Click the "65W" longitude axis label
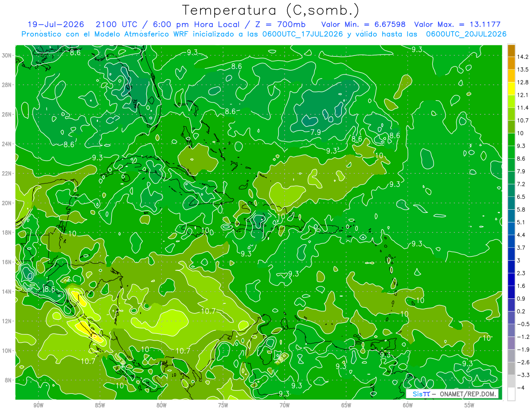 (346, 405)
